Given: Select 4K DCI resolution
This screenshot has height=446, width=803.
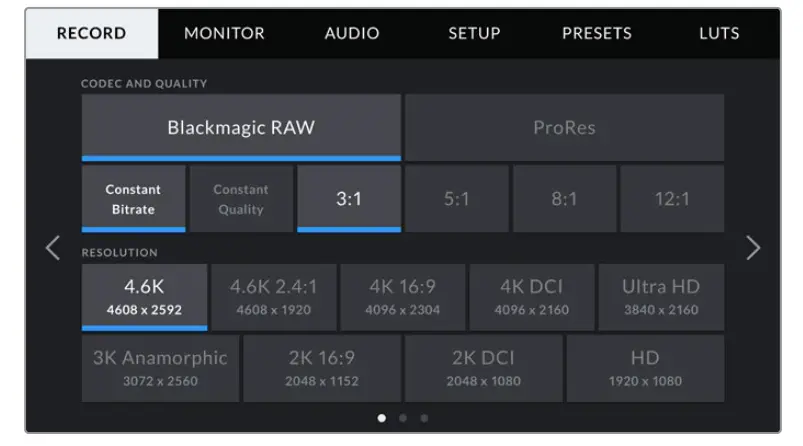Looking at the screenshot, I should [532, 298].
